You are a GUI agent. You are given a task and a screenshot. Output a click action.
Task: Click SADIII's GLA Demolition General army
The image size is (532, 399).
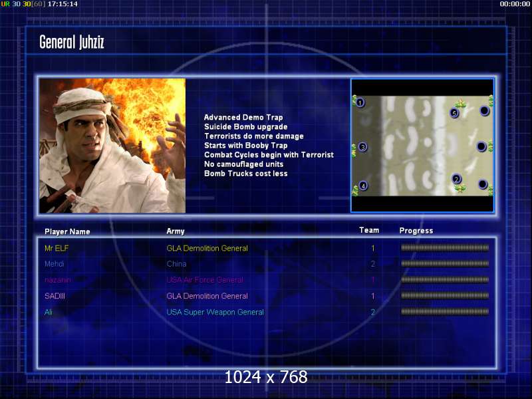tap(207, 296)
